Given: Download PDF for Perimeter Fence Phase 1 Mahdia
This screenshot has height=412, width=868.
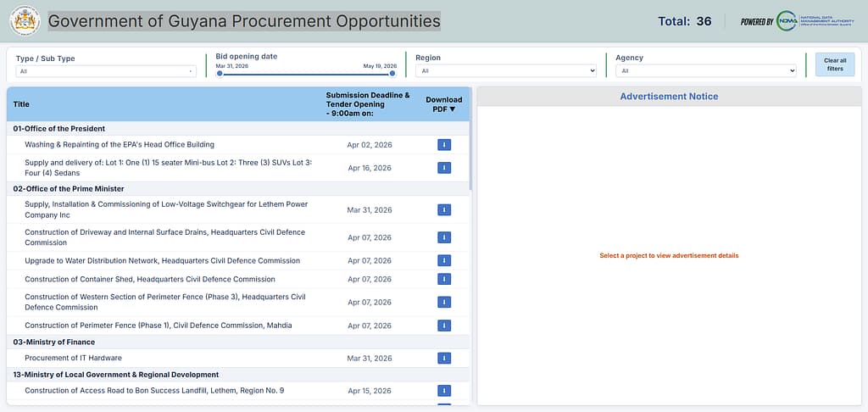Looking at the screenshot, I should tap(444, 326).
